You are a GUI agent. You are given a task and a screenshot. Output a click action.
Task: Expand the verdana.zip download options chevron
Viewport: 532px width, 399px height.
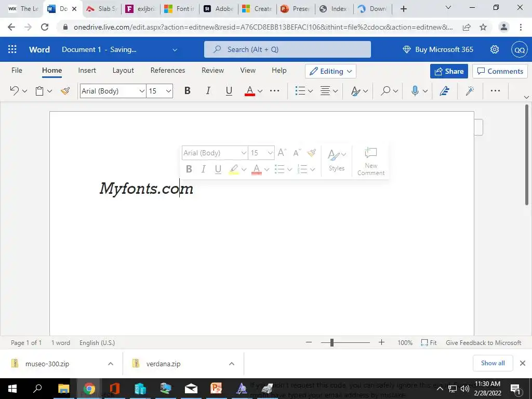231,364
